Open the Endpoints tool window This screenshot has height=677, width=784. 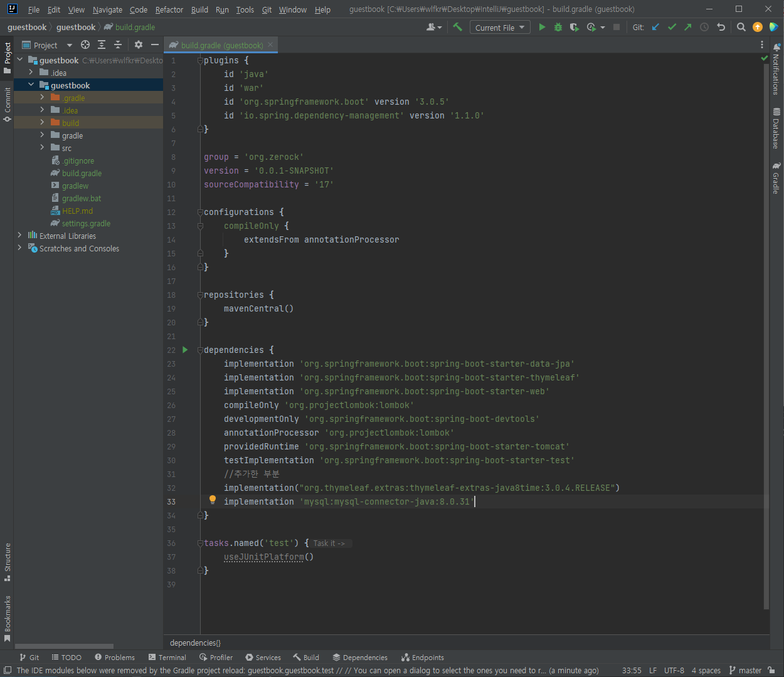pos(423,657)
